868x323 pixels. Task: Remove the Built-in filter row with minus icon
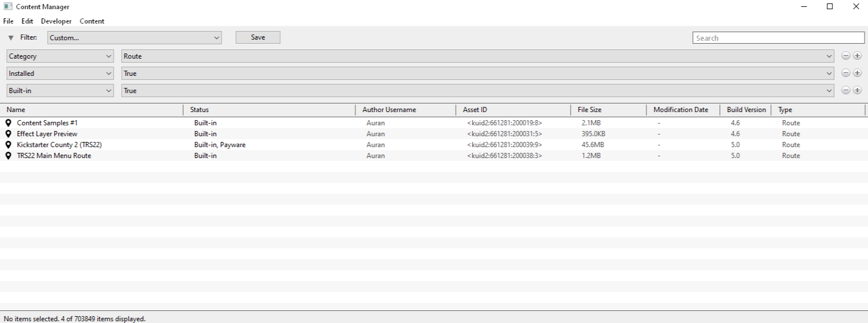(x=846, y=91)
